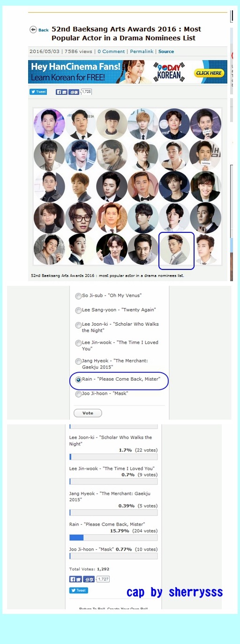Open the Permalink link
This screenshot has height=644, width=240.
coord(142,52)
